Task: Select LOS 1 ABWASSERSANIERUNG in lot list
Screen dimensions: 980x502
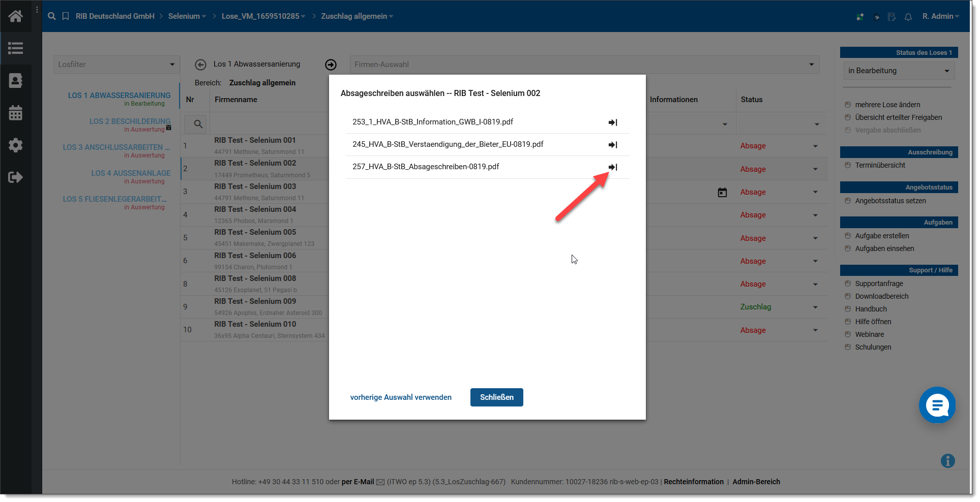Action: click(x=119, y=96)
